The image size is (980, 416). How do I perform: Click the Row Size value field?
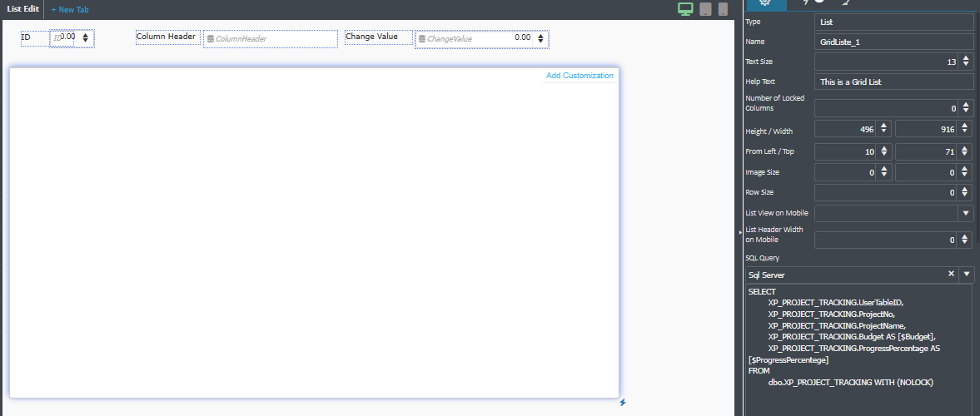coord(886,192)
